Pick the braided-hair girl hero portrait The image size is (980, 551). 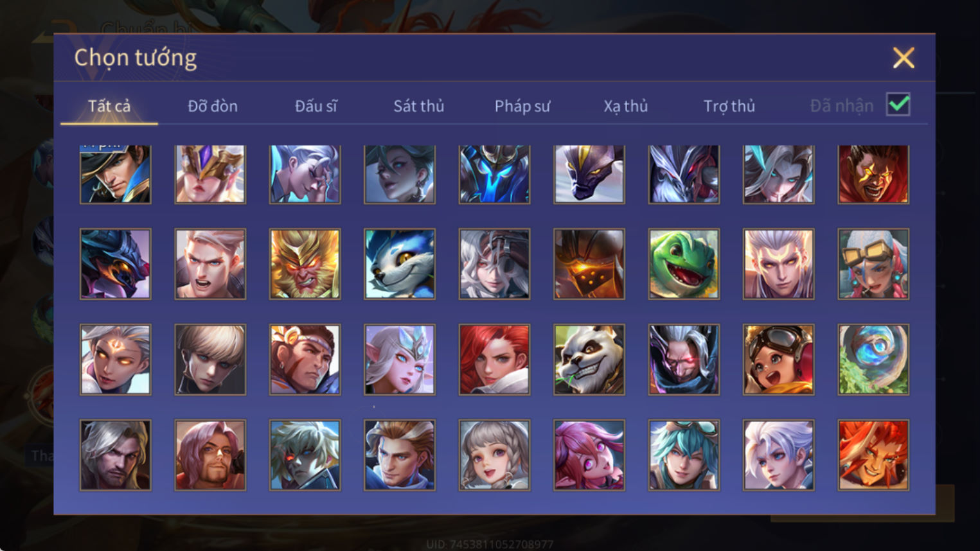pyautogui.click(x=494, y=455)
